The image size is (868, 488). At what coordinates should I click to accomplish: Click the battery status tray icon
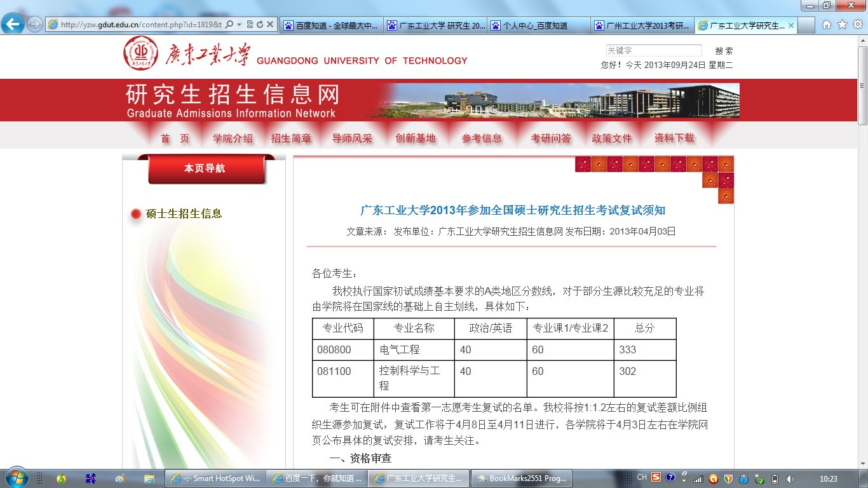click(x=775, y=479)
